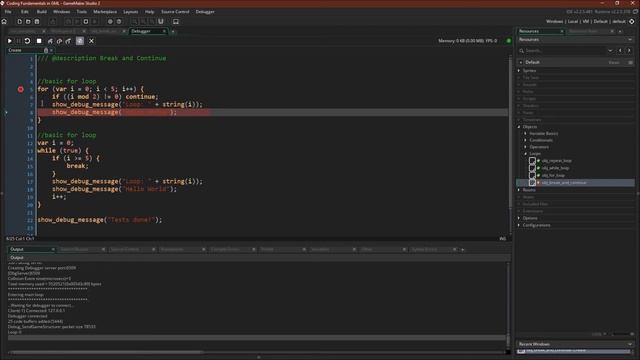Image resolution: width=640 pixels, height=360 pixels.
Task: Select obj_for_loop in resource tree
Action: 553,176
